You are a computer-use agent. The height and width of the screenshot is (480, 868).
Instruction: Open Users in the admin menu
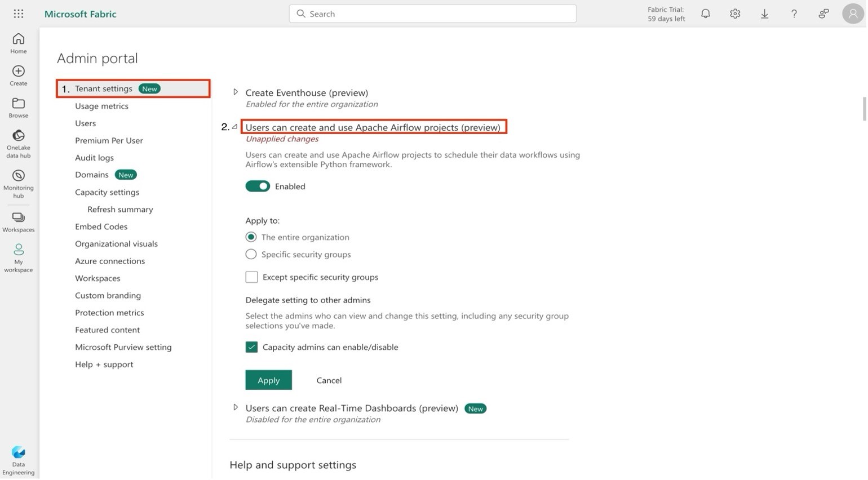86,123
